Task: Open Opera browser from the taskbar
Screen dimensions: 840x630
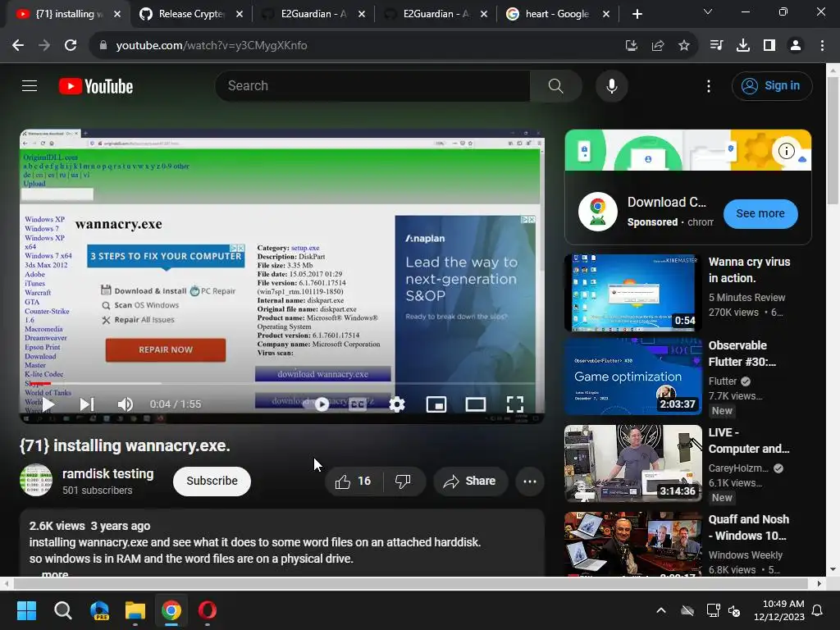Action: 208,610
